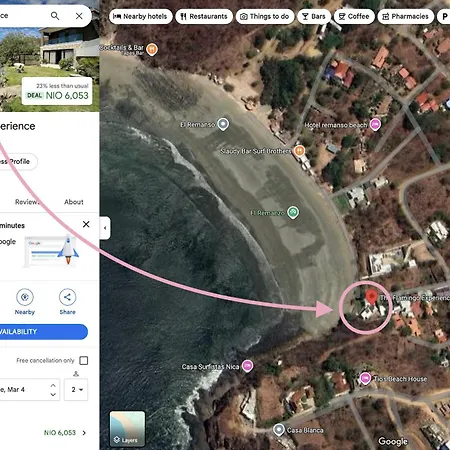Select the Saudy Bar Surf Brothers pin
Screen dimensions: 450x450
[299, 151]
